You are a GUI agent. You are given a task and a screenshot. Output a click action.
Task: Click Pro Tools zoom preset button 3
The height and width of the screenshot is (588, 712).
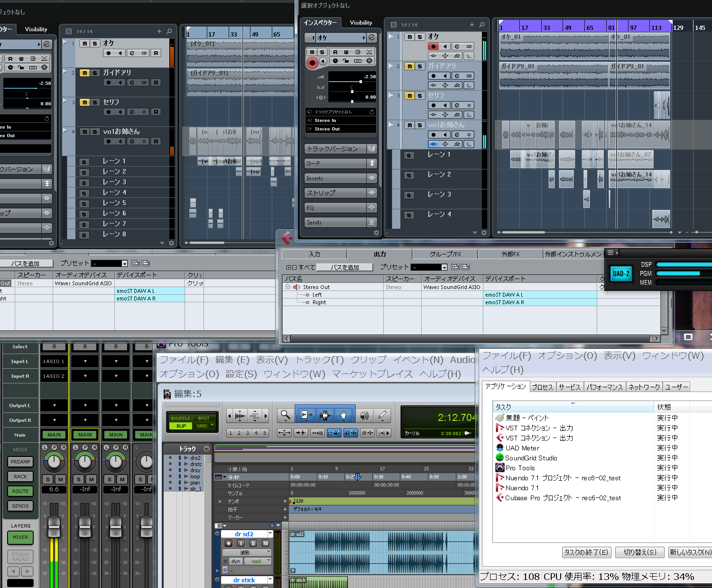click(x=248, y=433)
